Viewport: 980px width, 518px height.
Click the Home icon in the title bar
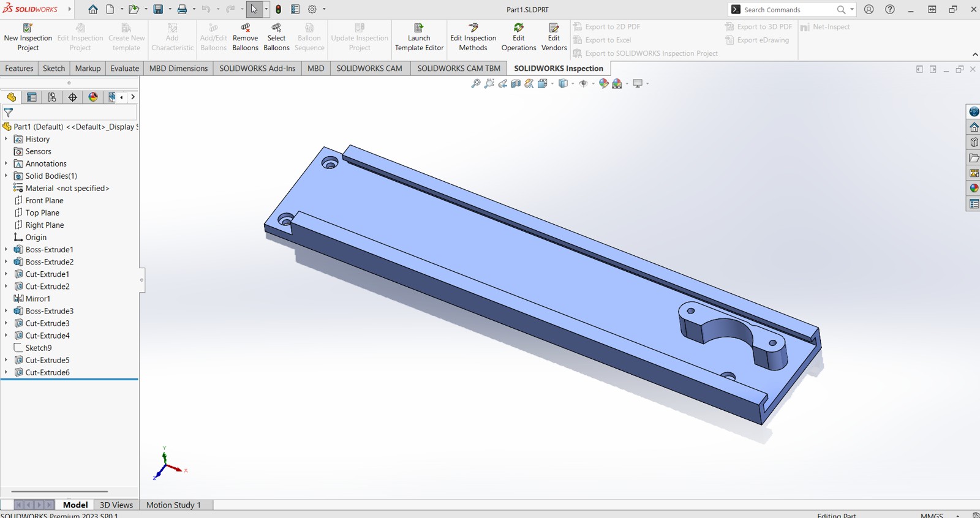(93, 9)
